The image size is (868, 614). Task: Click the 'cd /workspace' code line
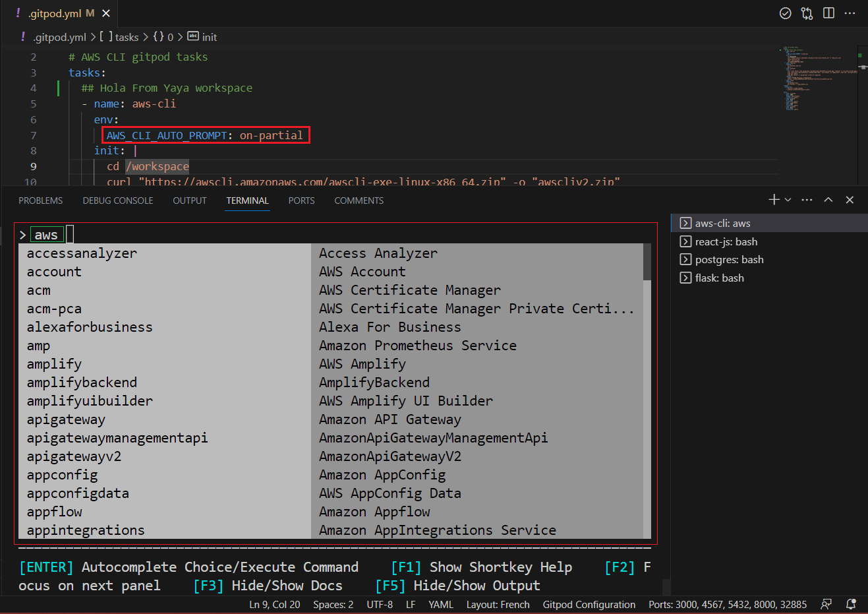(148, 166)
